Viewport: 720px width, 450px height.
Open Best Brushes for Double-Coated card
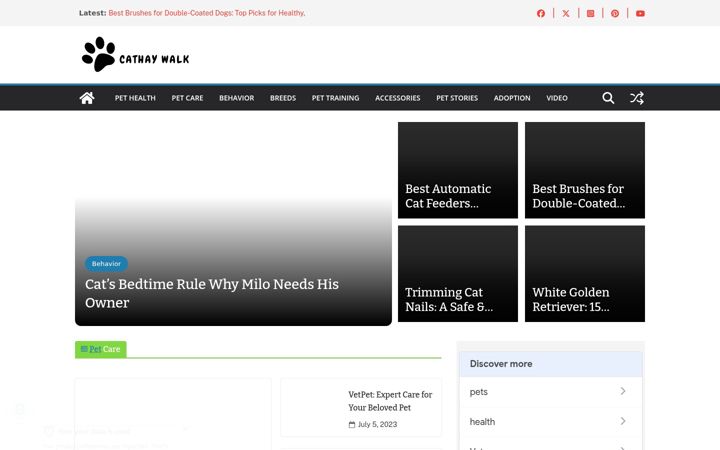[x=585, y=170]
